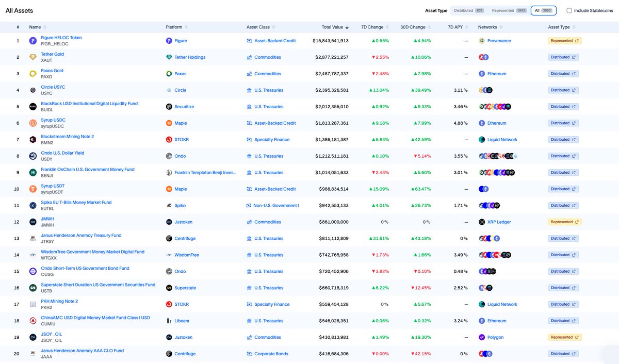Click the Securitize platform logo
The width and height of the screenshot is (619, 364).
[169, 107]
